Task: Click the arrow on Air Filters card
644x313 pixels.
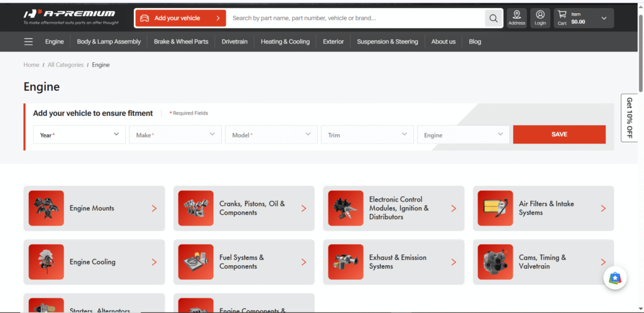Action: (x=603, y=208)
